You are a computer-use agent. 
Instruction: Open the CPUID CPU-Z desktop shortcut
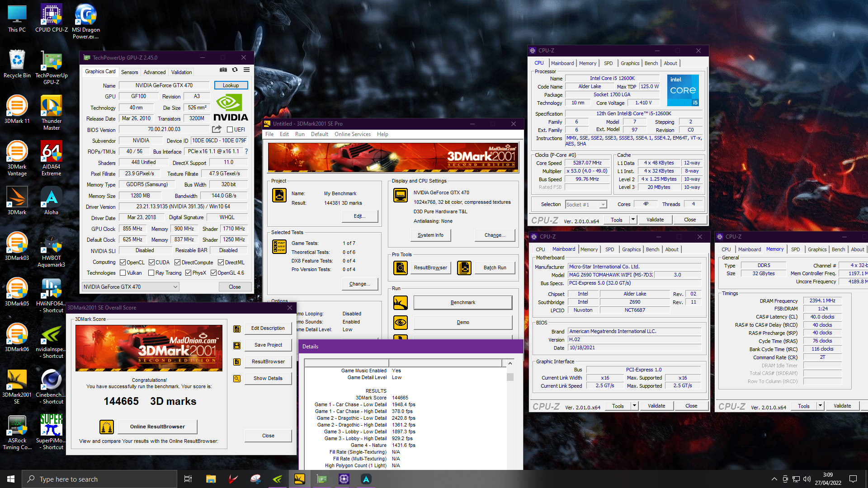click(51, 19)
